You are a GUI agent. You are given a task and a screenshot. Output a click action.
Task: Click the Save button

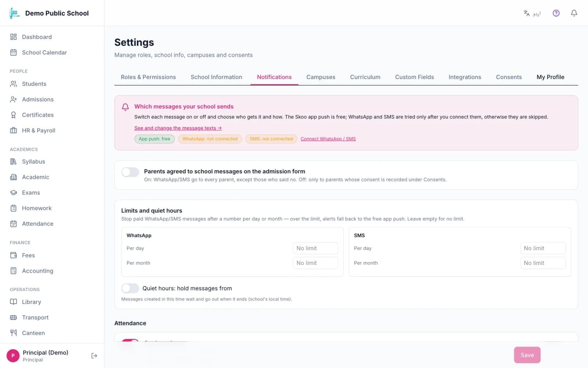point(527,355)
